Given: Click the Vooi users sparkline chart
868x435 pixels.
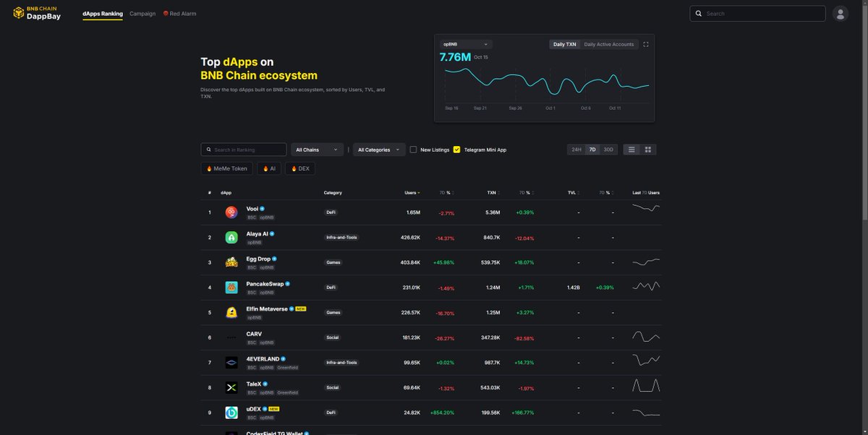Looking at the screenshot, I should [x=645, y=208].
